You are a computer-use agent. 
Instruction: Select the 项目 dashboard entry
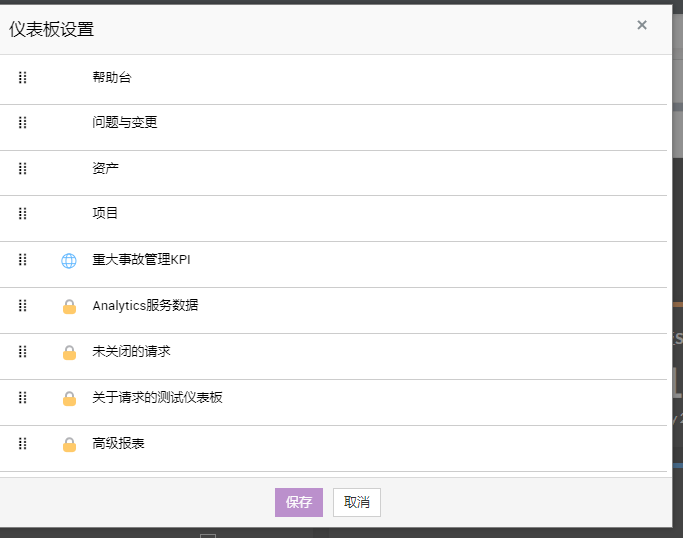106,214
